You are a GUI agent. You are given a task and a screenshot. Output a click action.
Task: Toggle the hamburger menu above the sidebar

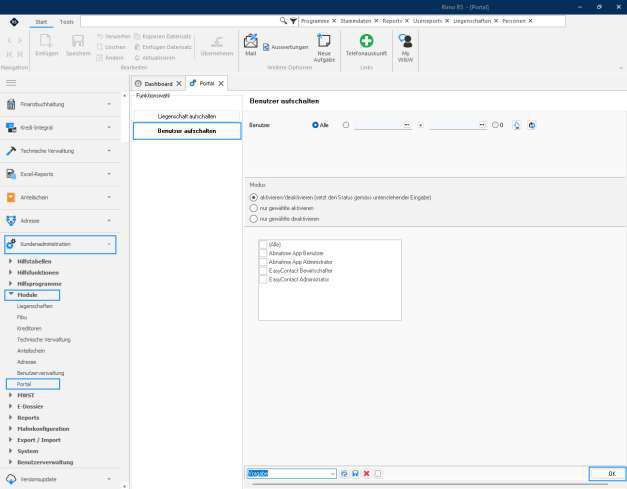[11, 83]
